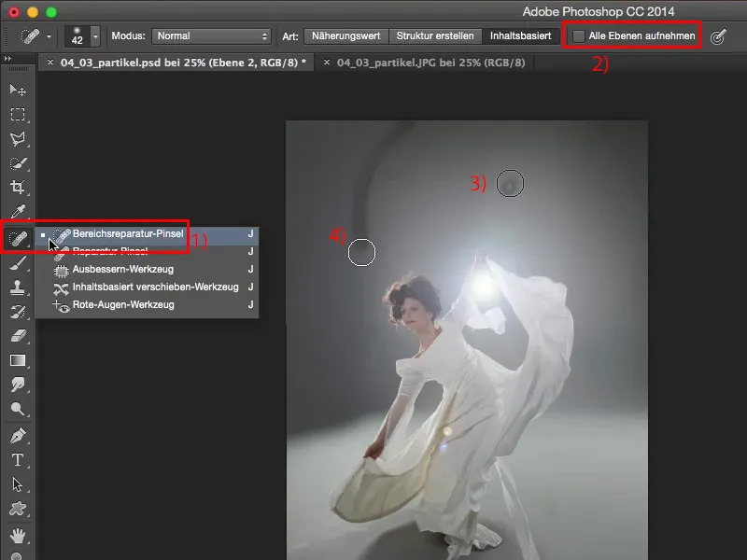This screenshot has width=747, height=560.
Task: Select the Quick Selection tool
Action: pos(18,162)
